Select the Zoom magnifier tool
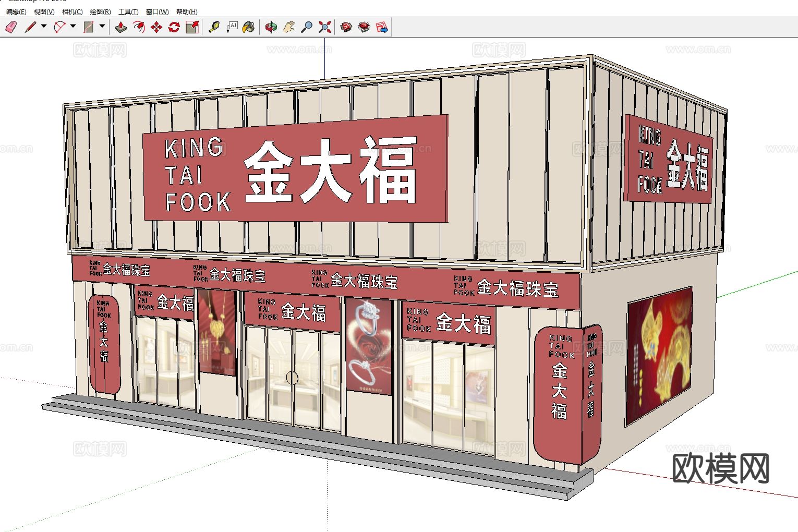 tap(307, 27)
